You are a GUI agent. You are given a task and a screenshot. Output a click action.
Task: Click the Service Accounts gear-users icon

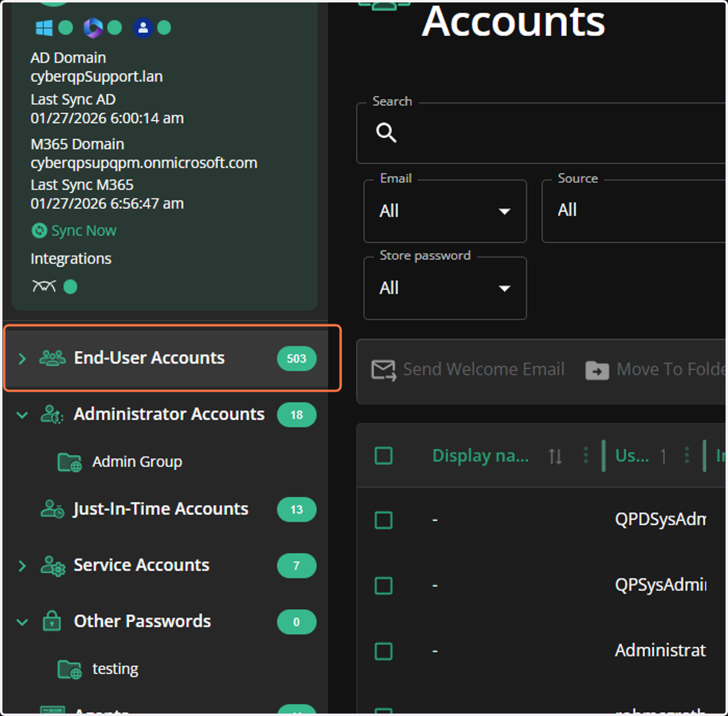tap(53, 566)
